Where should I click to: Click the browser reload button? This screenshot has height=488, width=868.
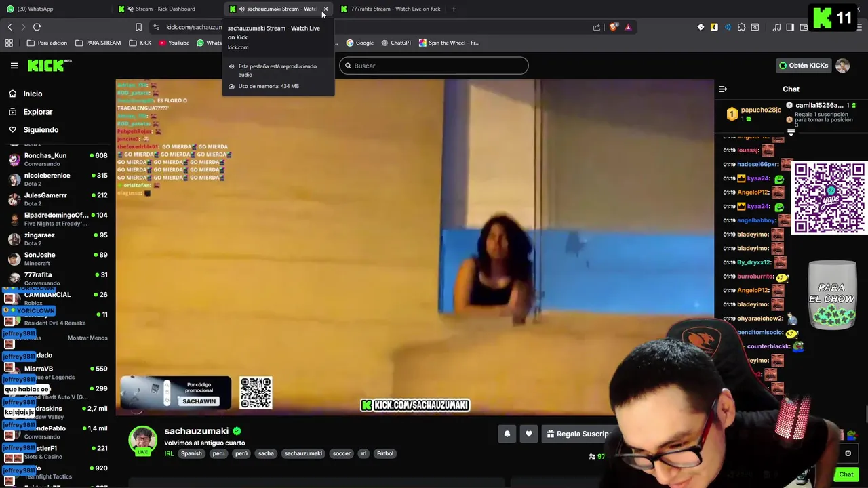37,27
